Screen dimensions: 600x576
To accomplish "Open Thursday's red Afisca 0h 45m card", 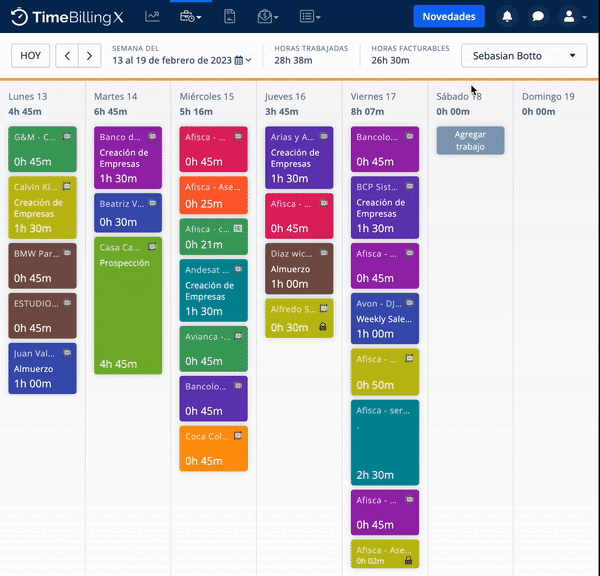I will pyautogui.click(x=299, y=216).
